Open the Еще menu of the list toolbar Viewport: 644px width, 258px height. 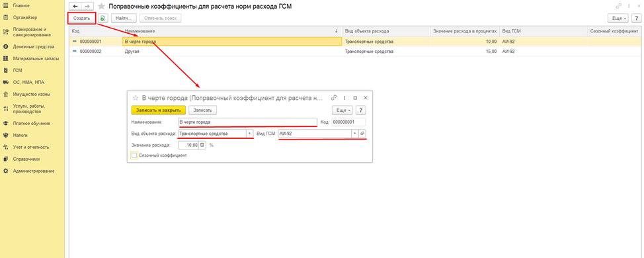pos(618,18)
